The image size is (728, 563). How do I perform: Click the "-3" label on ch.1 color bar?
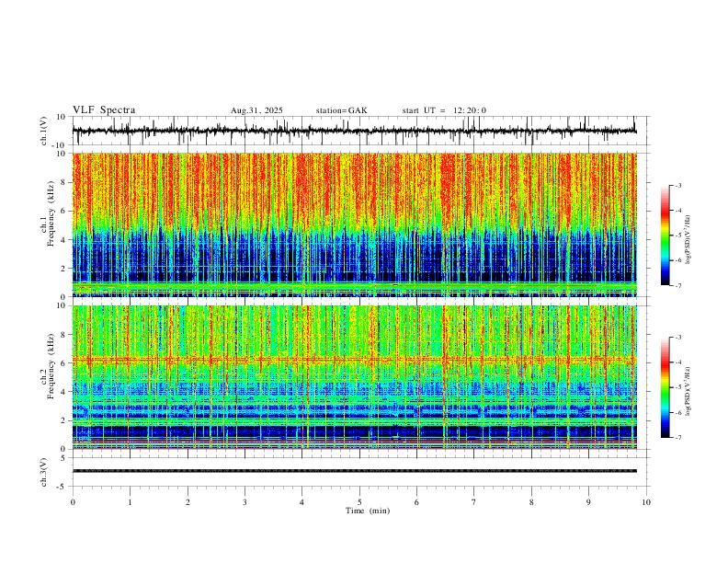[677, 185]
